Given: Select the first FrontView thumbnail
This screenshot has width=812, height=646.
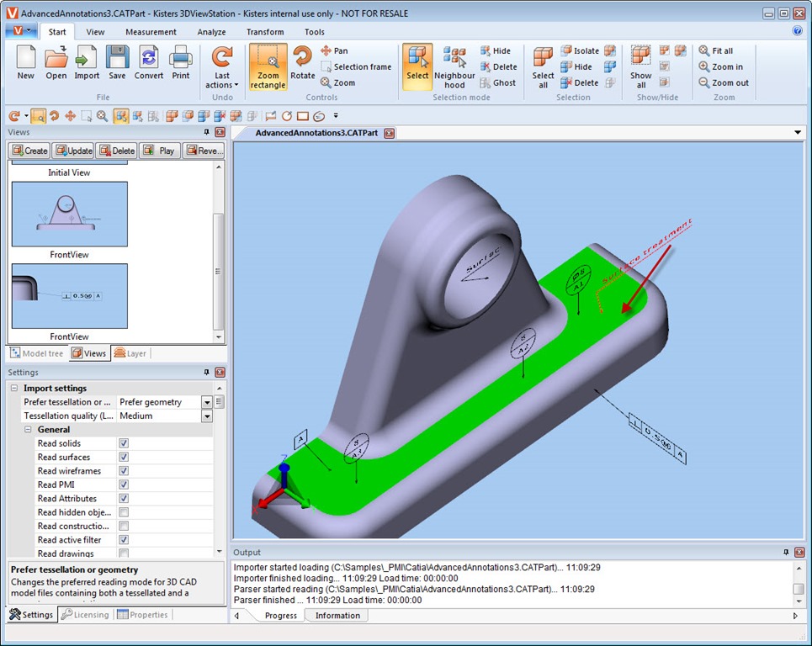Looking at the screenshot, I should (69, 214).
